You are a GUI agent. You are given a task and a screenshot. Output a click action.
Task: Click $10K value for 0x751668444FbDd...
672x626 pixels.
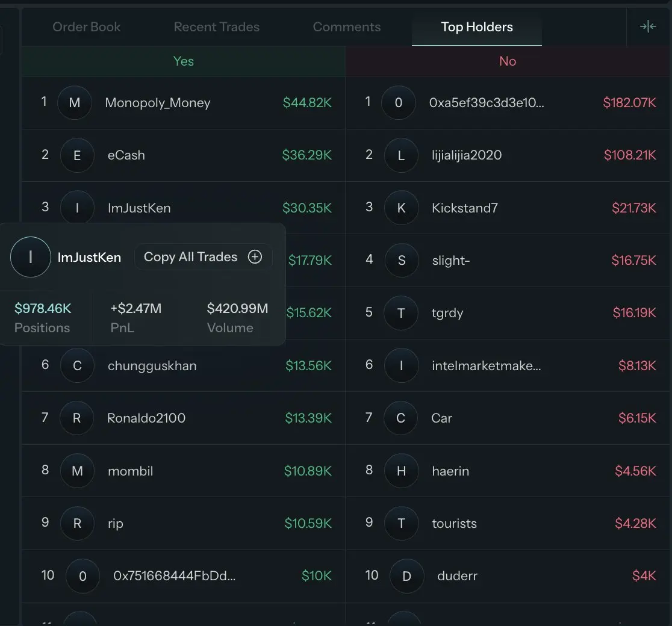tap(317, 575)
